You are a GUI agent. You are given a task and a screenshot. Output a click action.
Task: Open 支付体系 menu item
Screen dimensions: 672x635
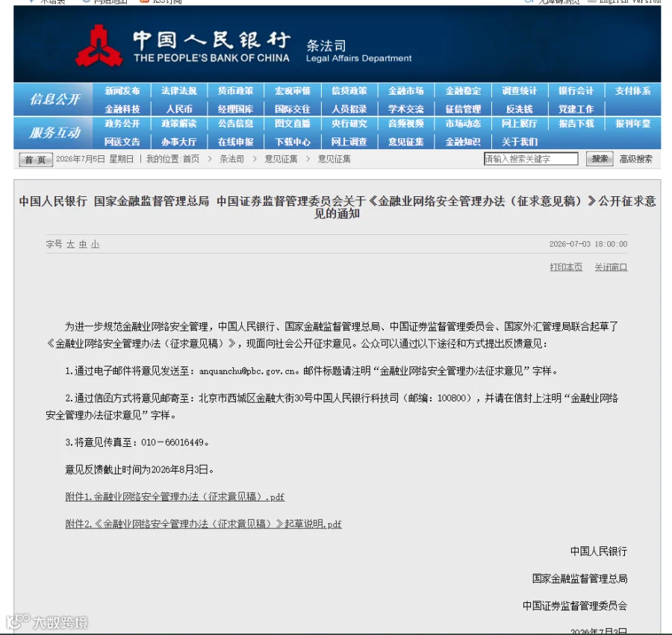click(632, 91)
